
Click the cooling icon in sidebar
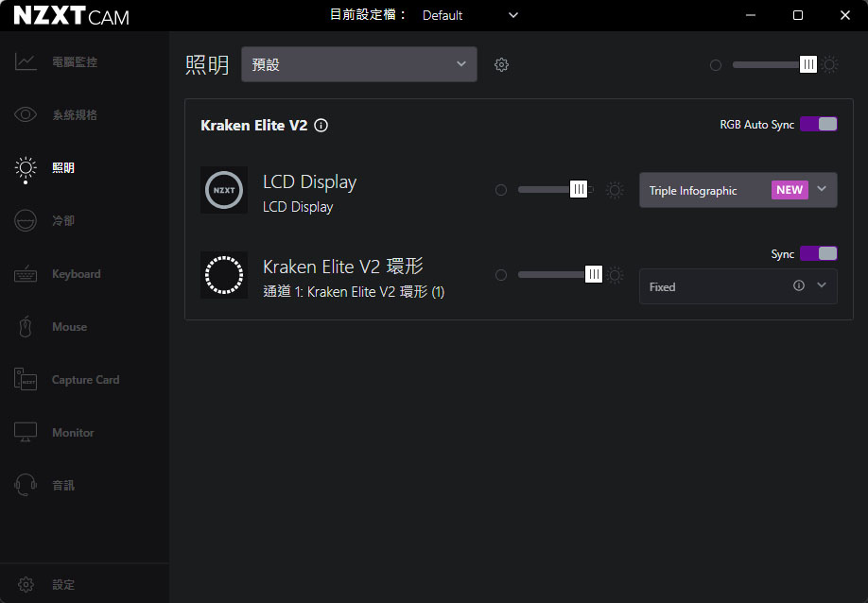(26, 221)
